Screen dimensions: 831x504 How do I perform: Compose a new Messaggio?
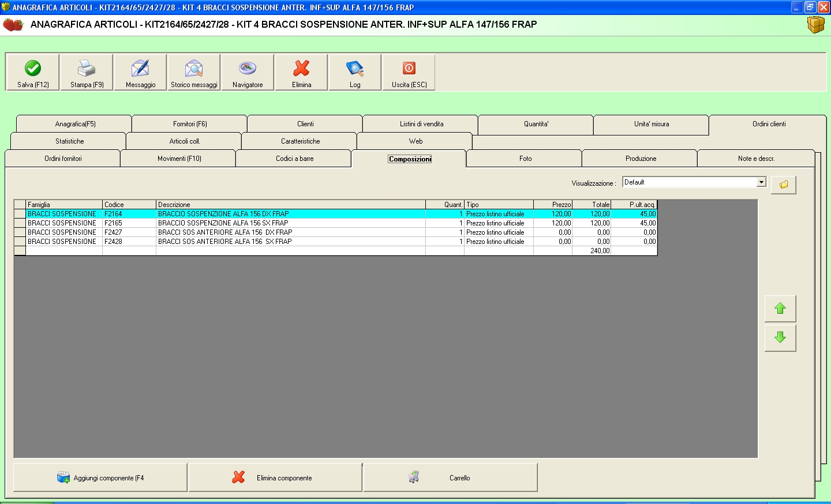(x=140, y=72)
